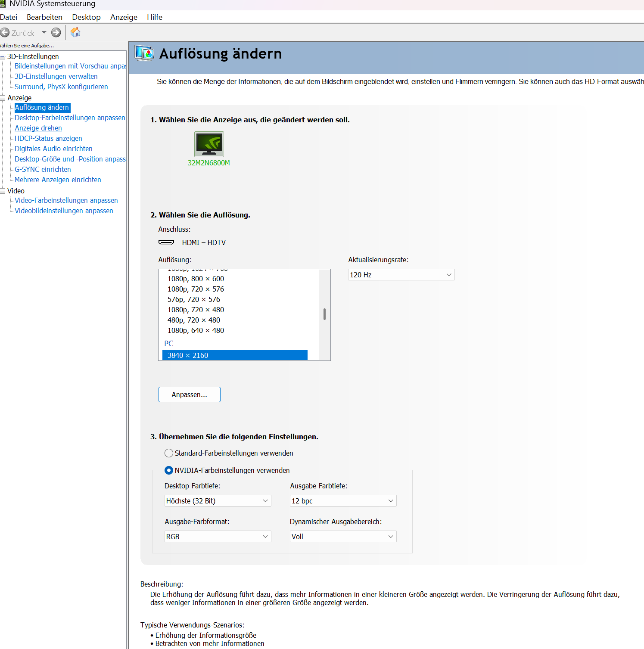Click the forward arrow navigation icon
Image resolution: width=644 pixels, height=649 pixels.
click(x=56, y=32)
